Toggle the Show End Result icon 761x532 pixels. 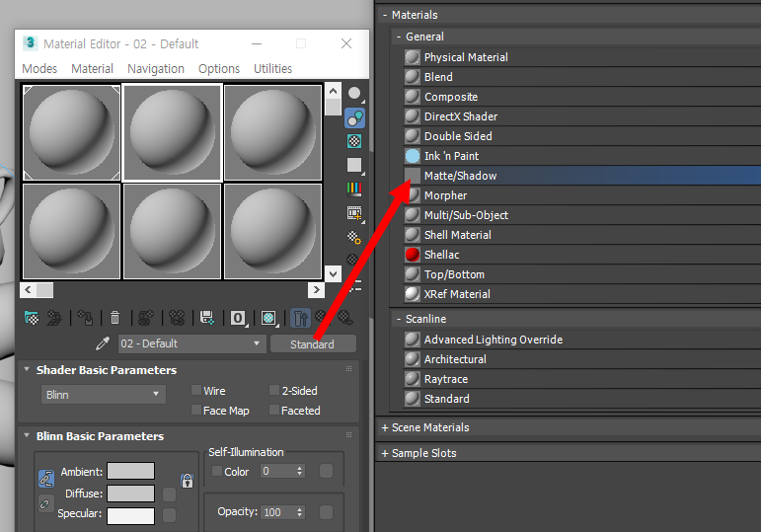tap(300, 319)
